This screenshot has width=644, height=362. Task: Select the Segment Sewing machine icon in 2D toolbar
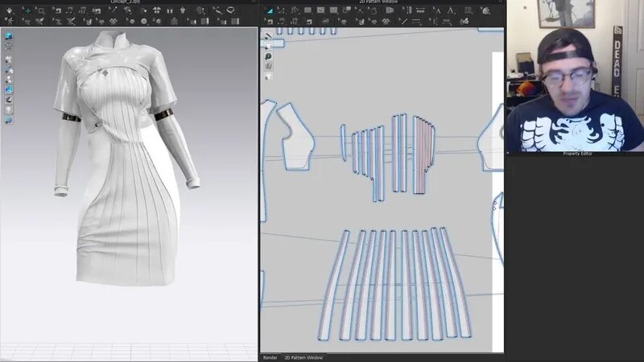pyautogui.click(x=281, y=22)
